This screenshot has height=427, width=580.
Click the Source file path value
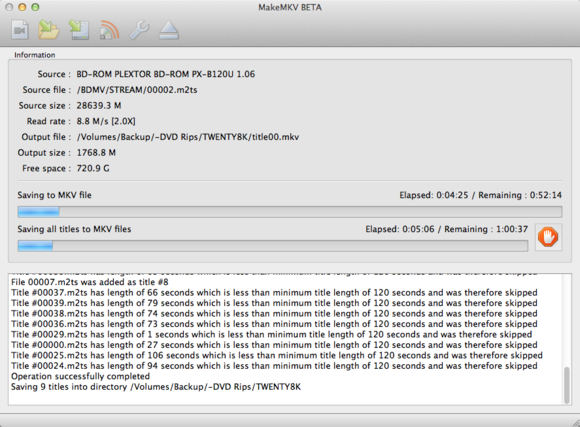point(137,90)
